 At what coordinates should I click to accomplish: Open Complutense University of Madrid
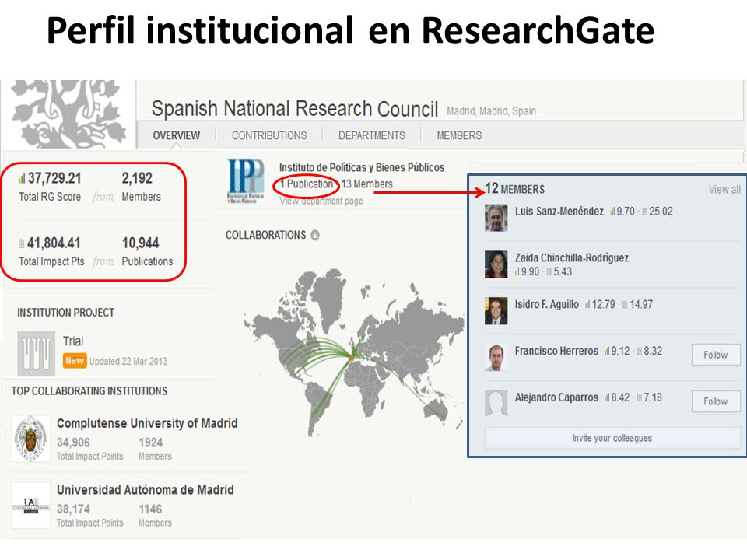(147, 423)
